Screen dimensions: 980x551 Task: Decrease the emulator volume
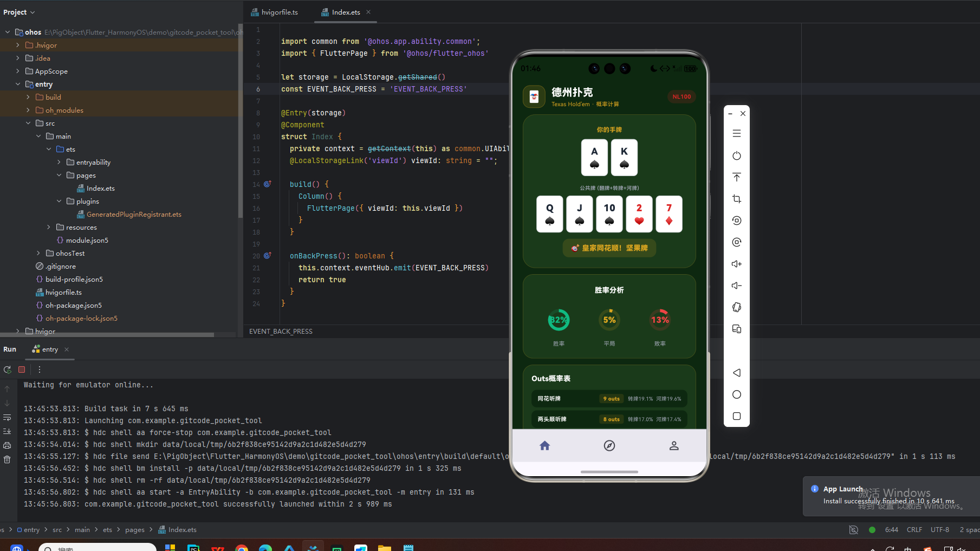737,286
